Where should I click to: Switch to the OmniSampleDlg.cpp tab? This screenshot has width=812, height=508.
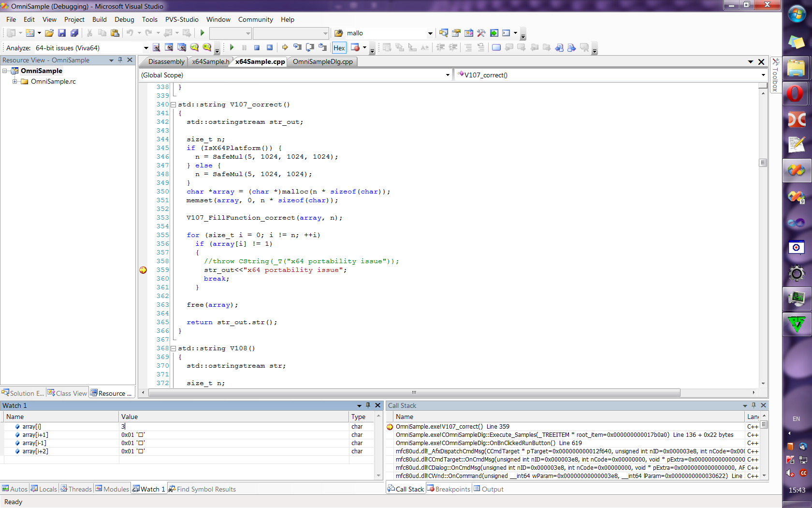coord(322,61)
